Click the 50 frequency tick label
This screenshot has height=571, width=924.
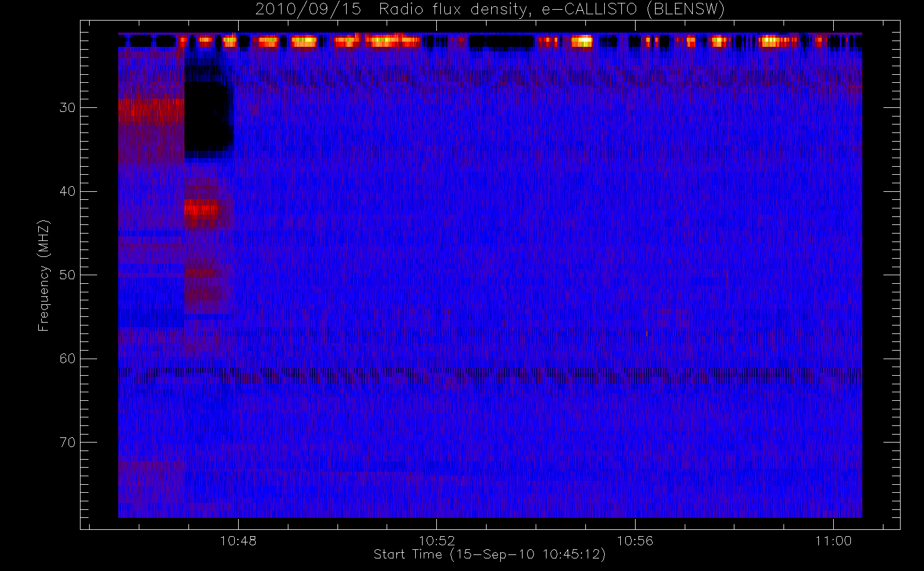point(67,275)
